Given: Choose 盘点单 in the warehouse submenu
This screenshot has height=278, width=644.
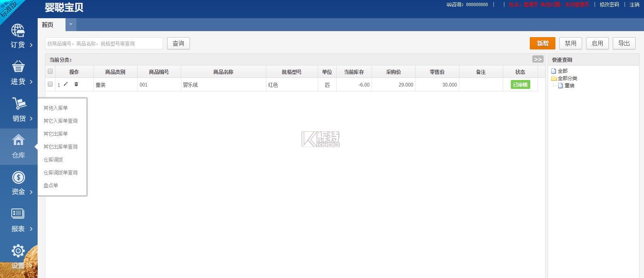Looking at the screenshot, I should [x=51, y=185].
